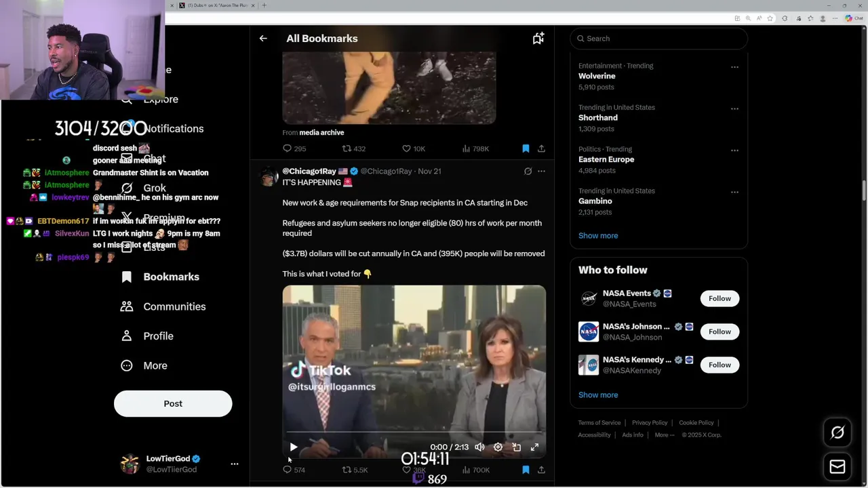This screenshot has height=488, width=868.
Task: Share the media archive tweet
Action: (541, 148)
